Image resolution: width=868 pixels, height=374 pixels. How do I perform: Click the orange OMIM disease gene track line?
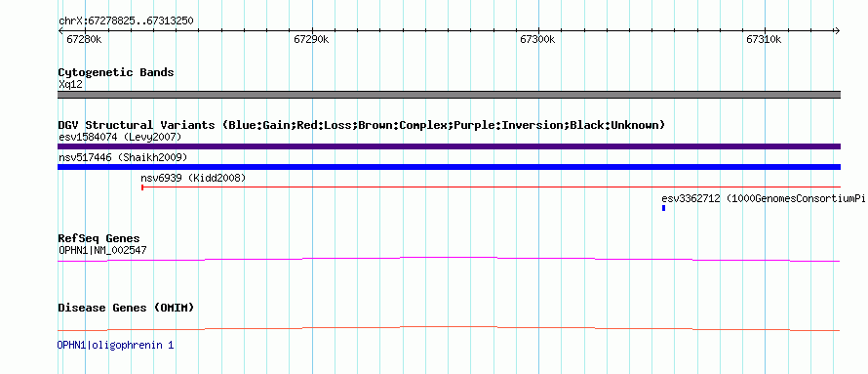pos(449,328)
